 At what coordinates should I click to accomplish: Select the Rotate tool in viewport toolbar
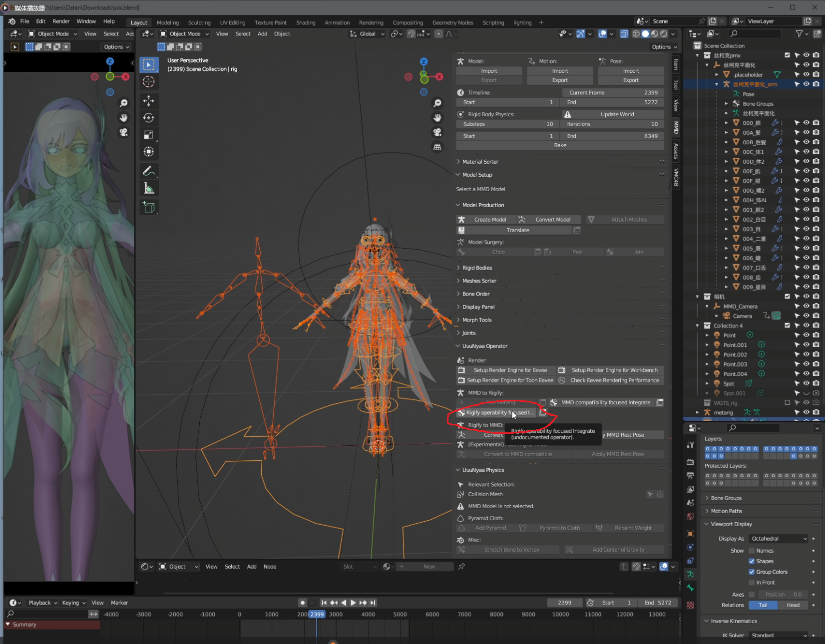(148, 118)
